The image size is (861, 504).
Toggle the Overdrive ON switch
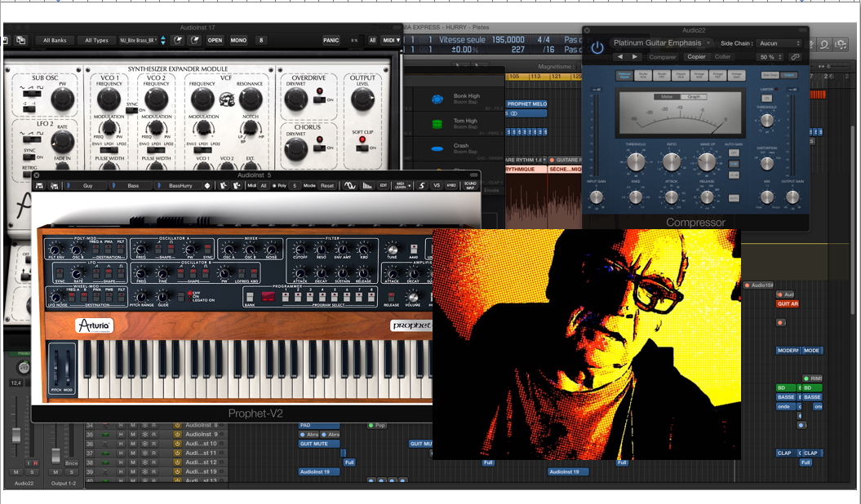319,99
